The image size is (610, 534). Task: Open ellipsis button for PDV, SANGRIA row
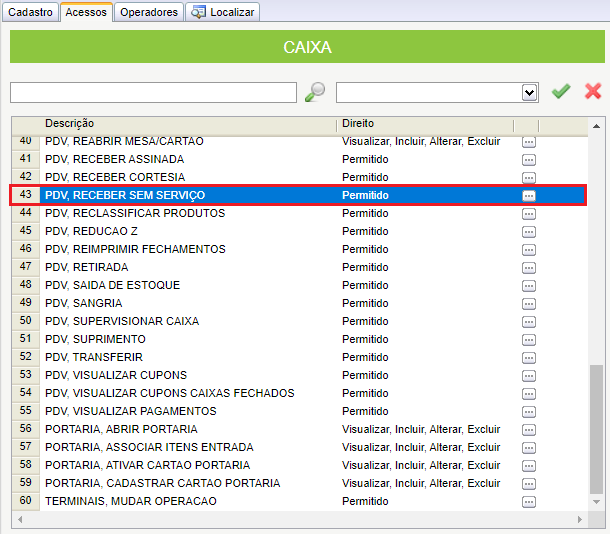[529, 303]
